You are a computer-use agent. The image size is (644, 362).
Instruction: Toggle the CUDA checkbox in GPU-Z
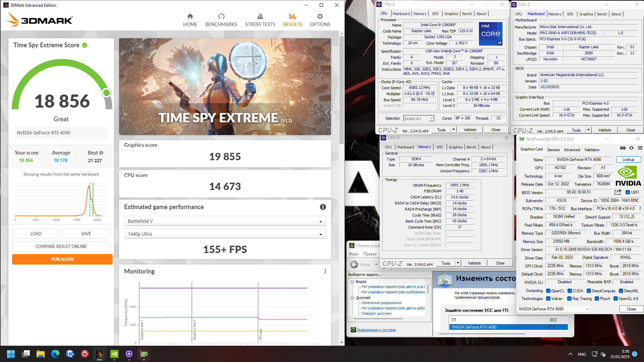(570, 291)
